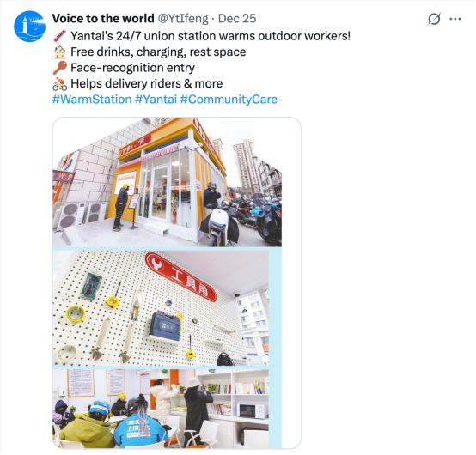Open the riders resting indoors photo

pyautogui.click(x=161, y=408)
